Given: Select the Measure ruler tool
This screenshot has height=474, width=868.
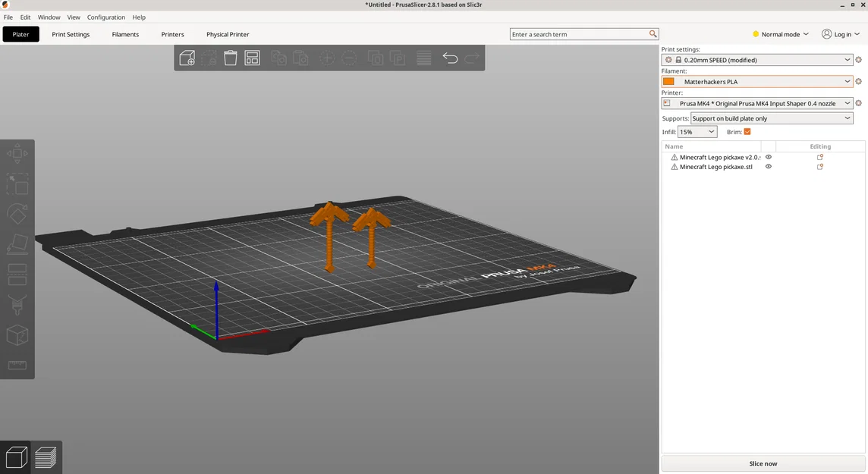Looking at the screenshot, I should click(17, 365).
